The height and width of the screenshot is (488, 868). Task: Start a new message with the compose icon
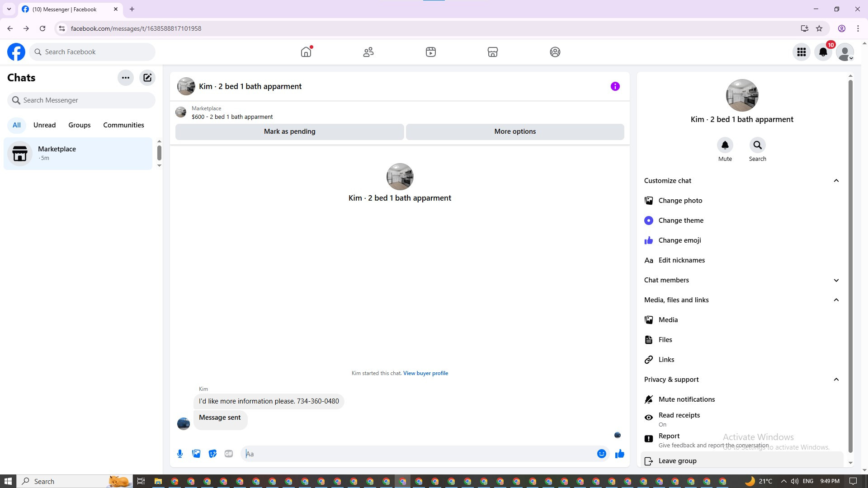click(147, 78)
